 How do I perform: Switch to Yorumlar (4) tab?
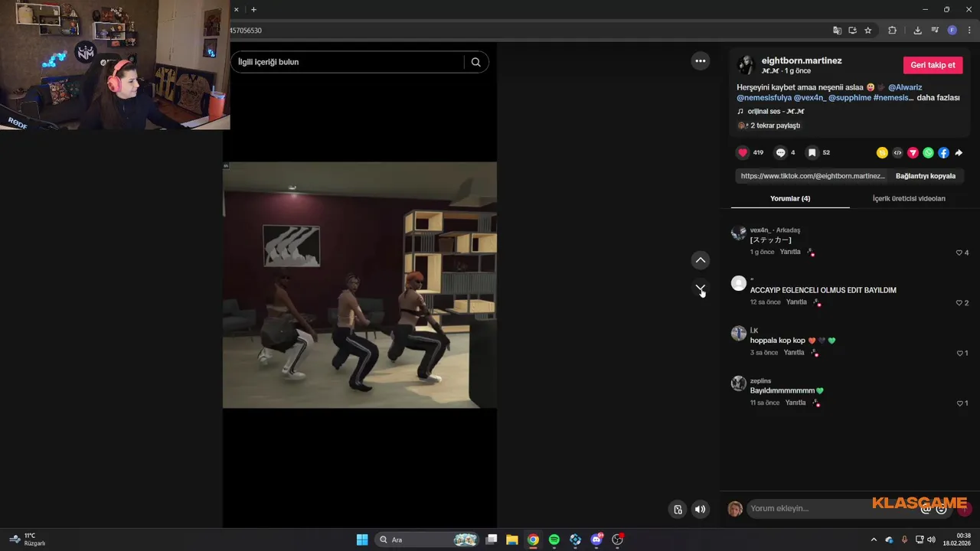(x=790, y=199)
